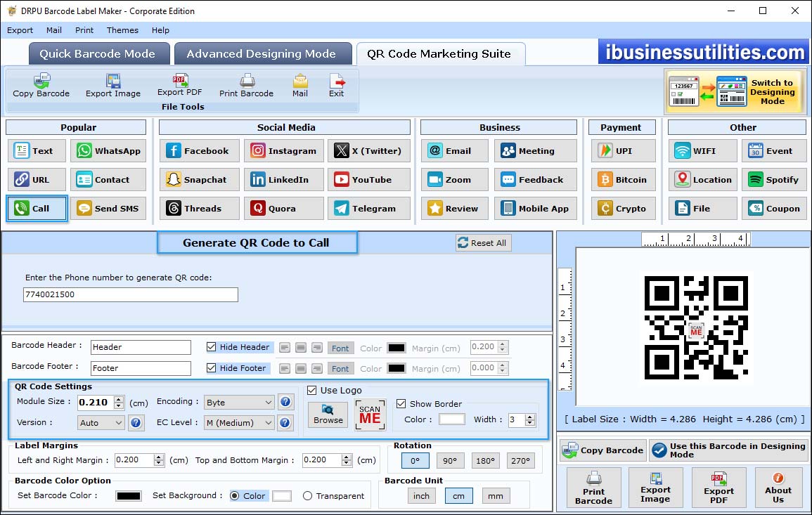Select the QR Code Marketing Suite tab
This screenshot has height=515, width=812.
[440, 54]
